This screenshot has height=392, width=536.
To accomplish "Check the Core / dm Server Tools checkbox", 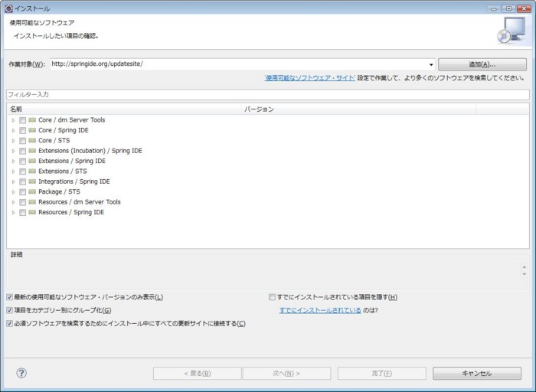I will click(x=22, y=120).
